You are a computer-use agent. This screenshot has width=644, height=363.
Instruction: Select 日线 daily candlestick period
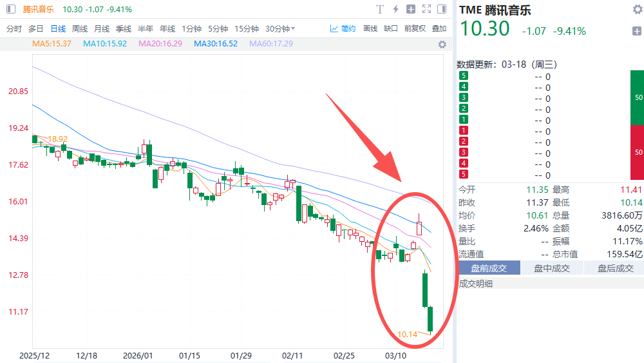(x=58, y=29)
